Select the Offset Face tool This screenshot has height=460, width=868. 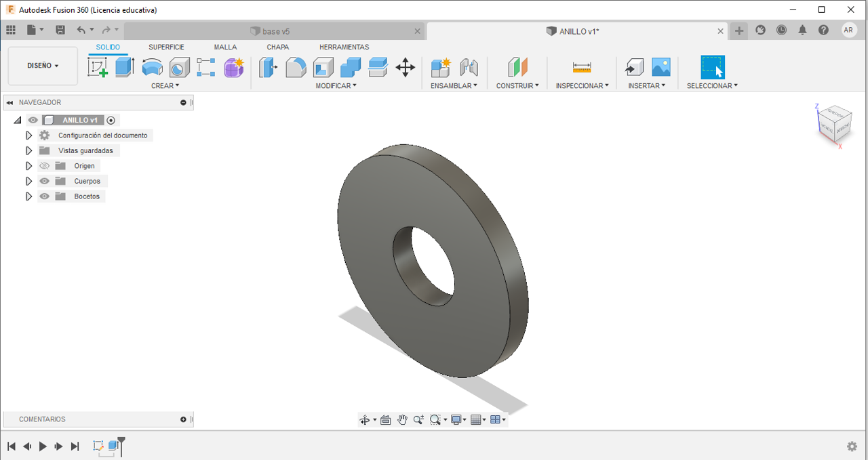[x=378, y=67]
